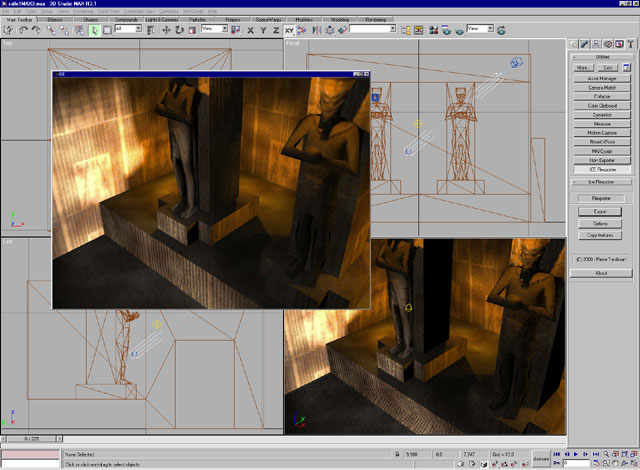Click the Redo arrow icon

(x=36, y=30)
